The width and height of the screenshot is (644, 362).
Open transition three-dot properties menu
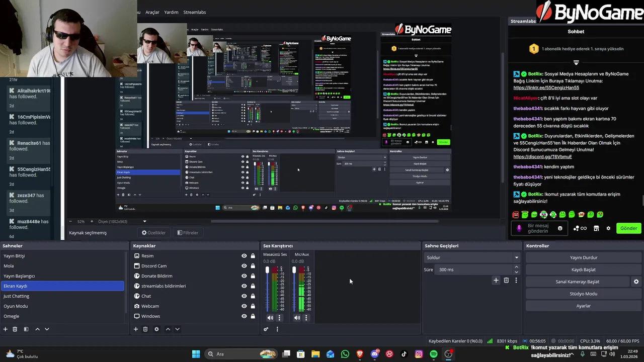(516, 280)
